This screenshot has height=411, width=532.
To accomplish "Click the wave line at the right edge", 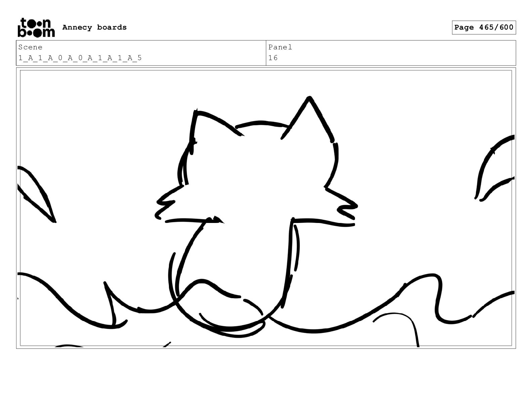I will [494, 303].
